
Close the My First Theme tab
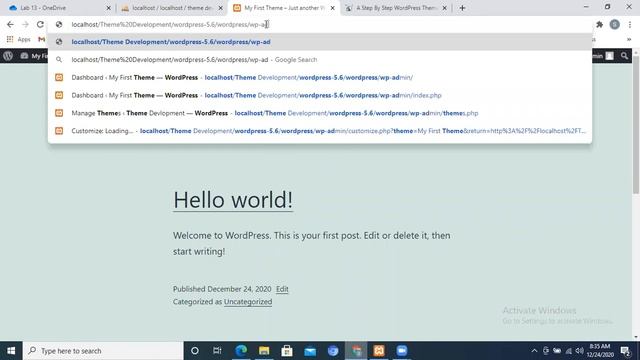point(333,8)
